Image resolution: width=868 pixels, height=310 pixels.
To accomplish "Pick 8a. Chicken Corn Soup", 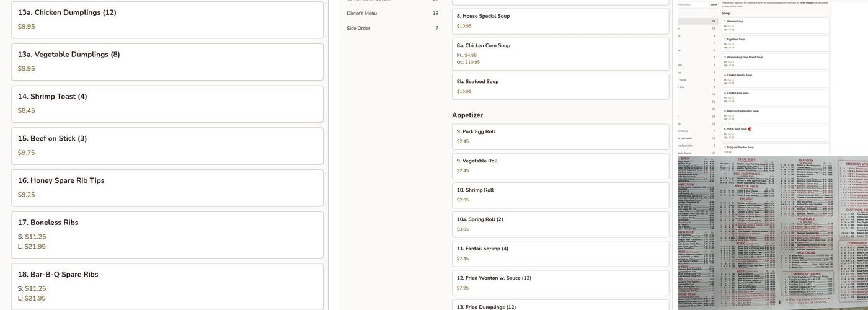I will [x=560, y=54].
